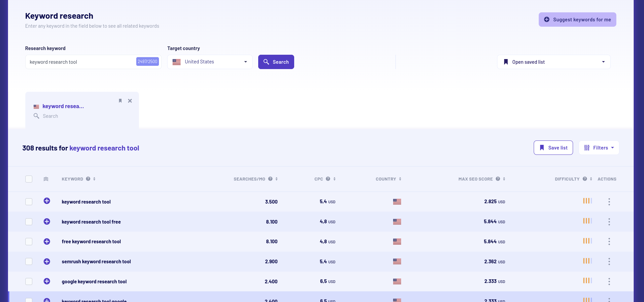Open three-dot menu for 'google keyword research tool'
Image resolution: width=644 pixels, height=302 pixels.
click(609, 281)
